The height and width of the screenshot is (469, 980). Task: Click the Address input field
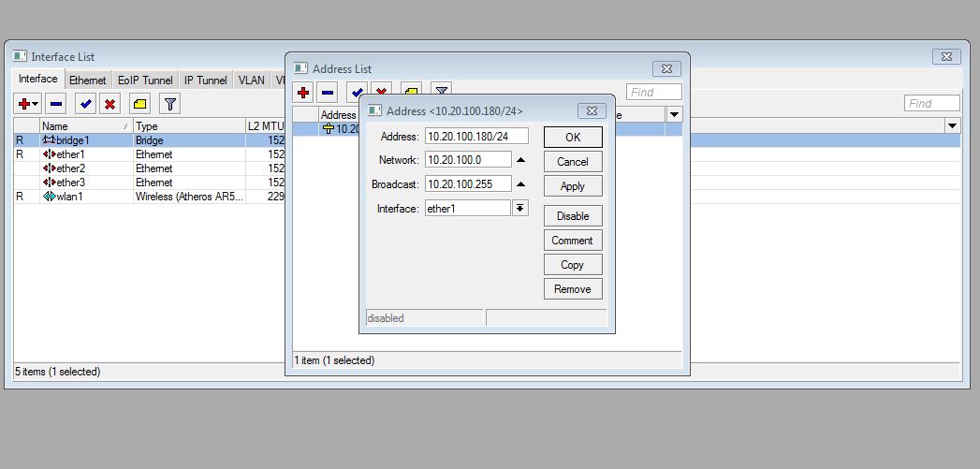(476, 136)
